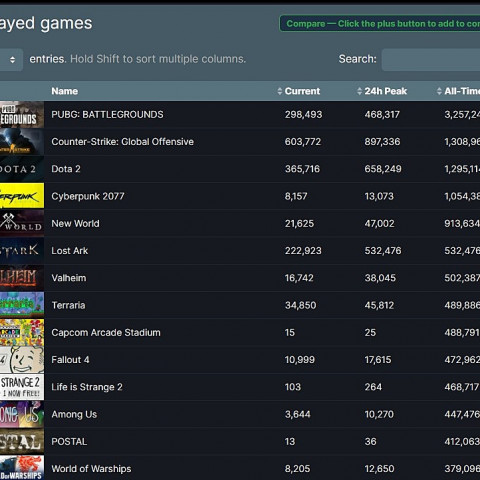The height and width of the screenshot is (480, 480).
Task: Open the PUBG: BATTLEGROUNDS name link
Action: pyautogui.click(x=107, y=115)
